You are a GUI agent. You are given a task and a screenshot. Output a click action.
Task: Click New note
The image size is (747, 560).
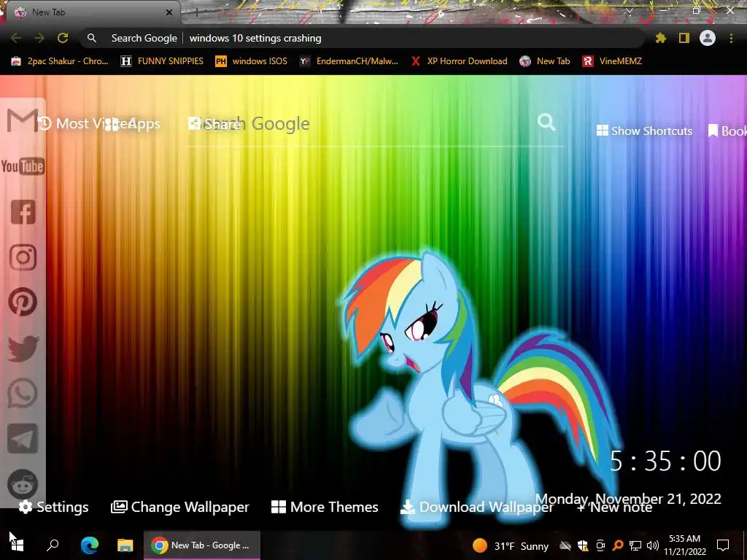[x=614, y=507]
